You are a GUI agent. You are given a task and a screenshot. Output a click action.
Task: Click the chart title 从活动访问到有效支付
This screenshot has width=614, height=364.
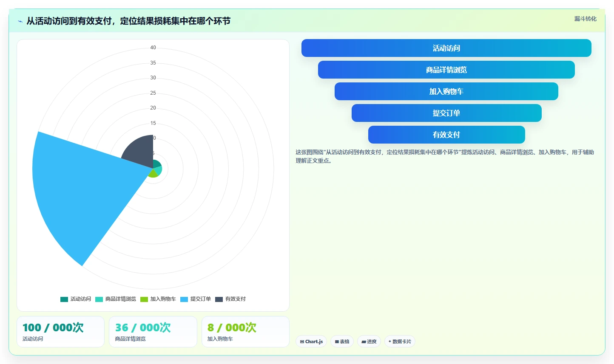(x=128, y=21)
